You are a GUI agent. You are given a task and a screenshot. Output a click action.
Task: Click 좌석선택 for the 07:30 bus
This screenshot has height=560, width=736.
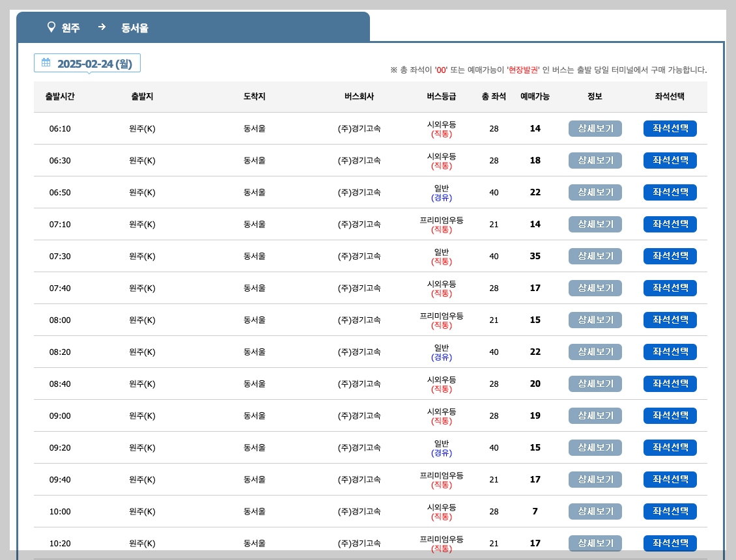pyautogui.click(x=670, y=256)
